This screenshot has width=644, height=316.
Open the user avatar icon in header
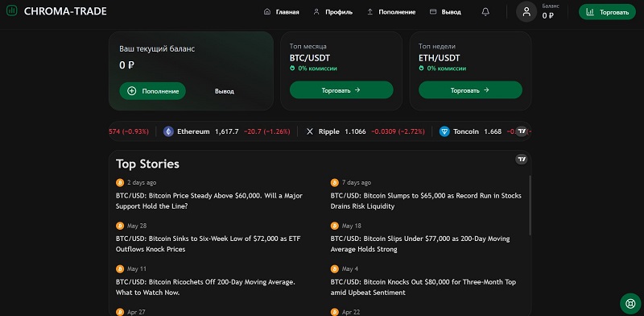tap(526, 11)
